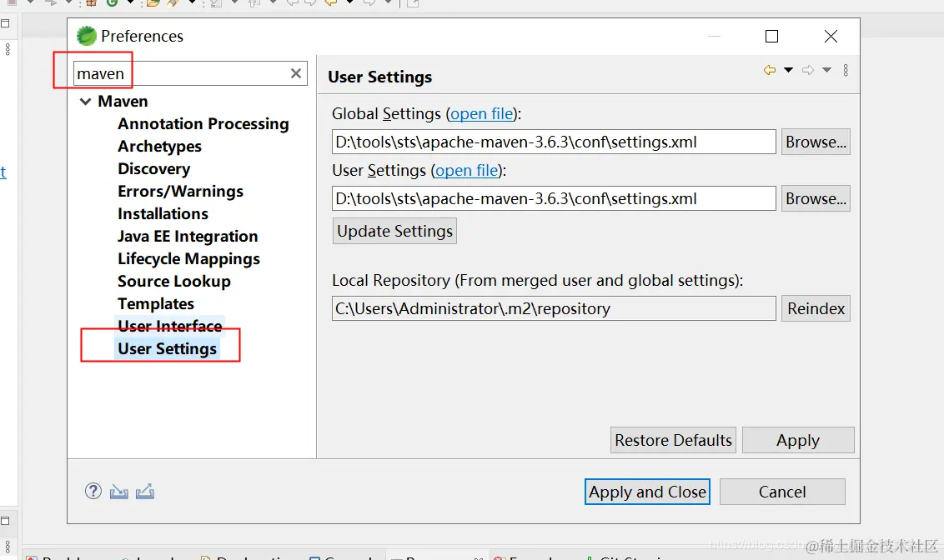944x560 pixels.
Task: Close the Preferences window
Action: (831, 37)
